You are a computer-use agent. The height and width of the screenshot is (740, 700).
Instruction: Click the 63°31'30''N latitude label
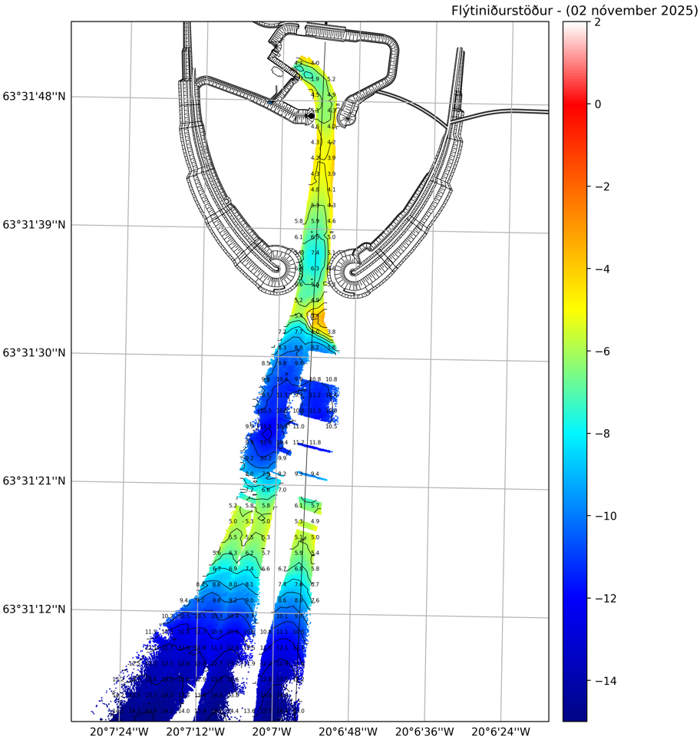pos(34,353)
